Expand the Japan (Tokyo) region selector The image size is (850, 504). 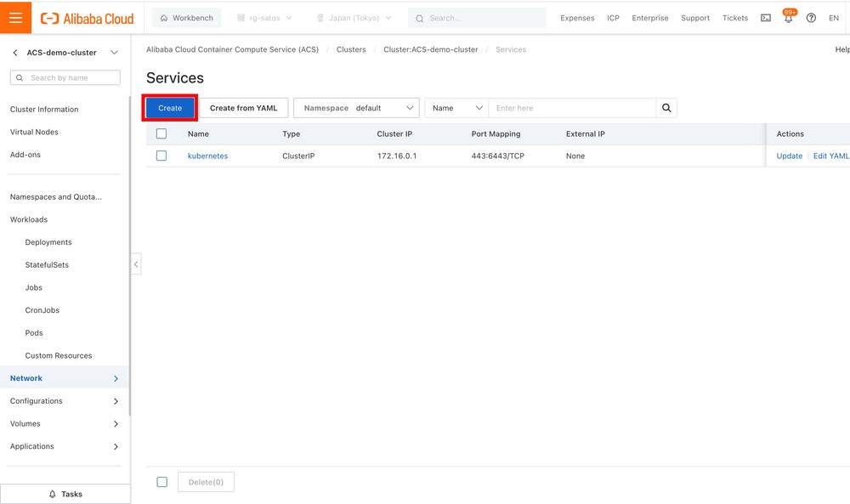[x=354, y=18]
